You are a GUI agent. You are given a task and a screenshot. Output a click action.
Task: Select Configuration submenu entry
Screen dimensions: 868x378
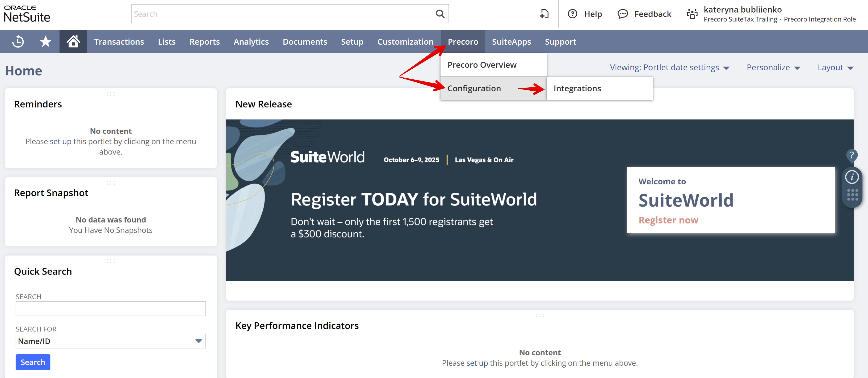493,88
